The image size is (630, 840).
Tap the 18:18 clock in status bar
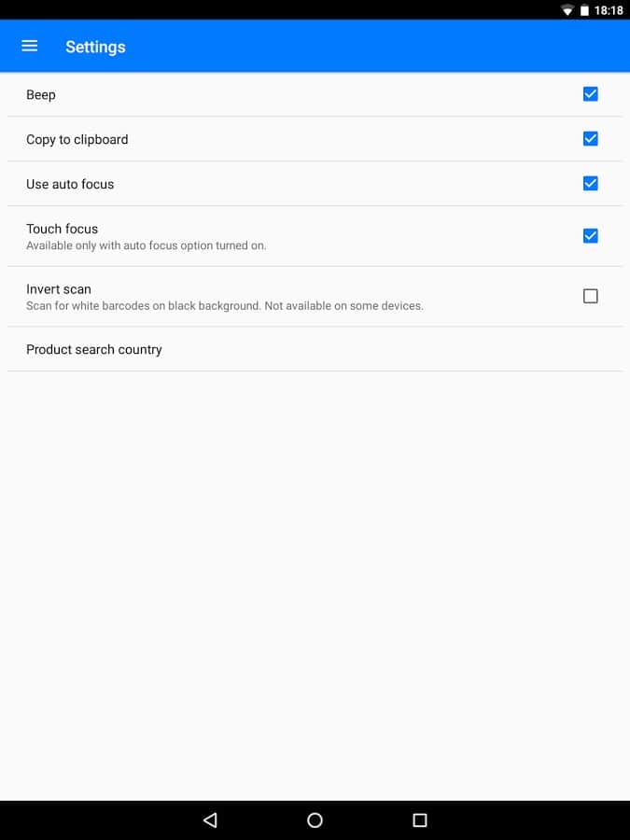pos(609,10)
